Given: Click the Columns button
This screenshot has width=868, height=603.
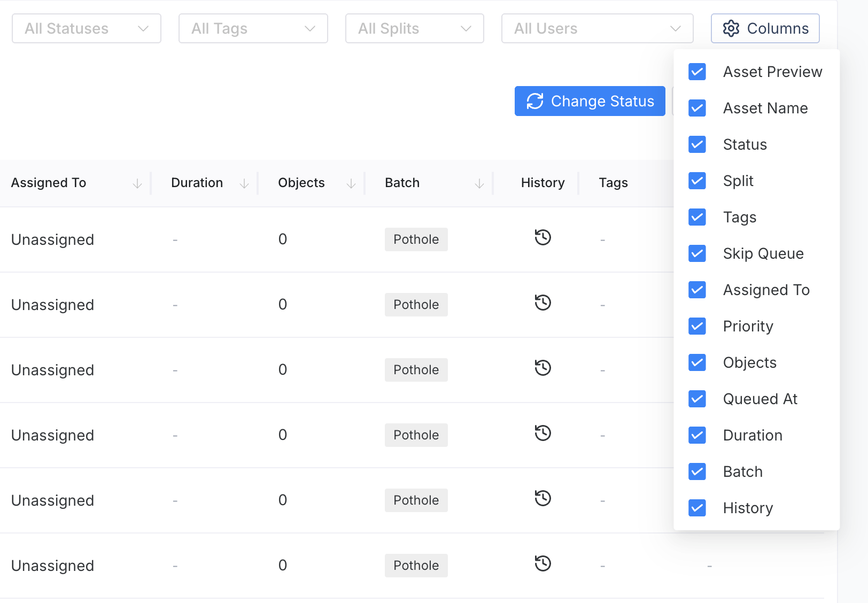Looking at the screenshot, I should point(765,28).
